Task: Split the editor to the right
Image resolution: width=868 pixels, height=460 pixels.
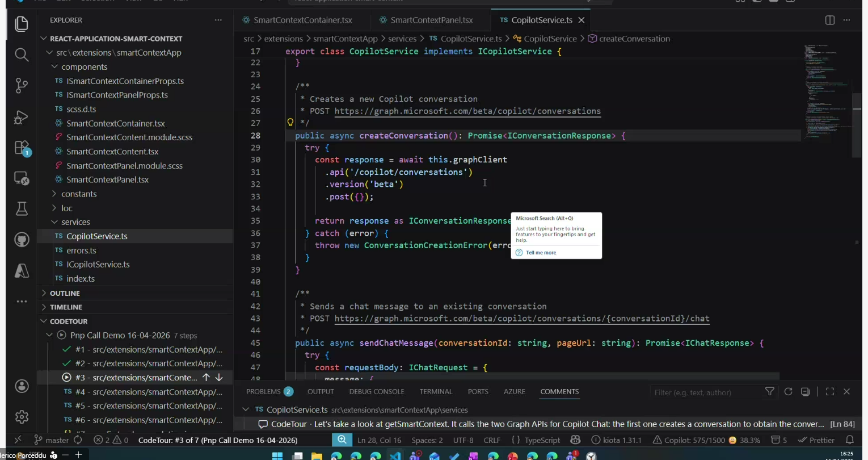Action: click(x=829, y=20)
